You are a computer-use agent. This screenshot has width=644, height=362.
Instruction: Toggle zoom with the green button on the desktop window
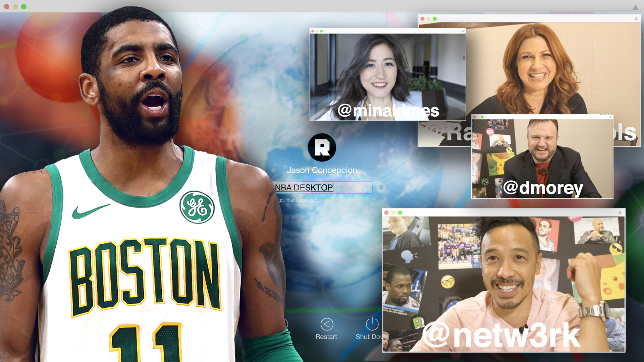click(x=24, y=6)
